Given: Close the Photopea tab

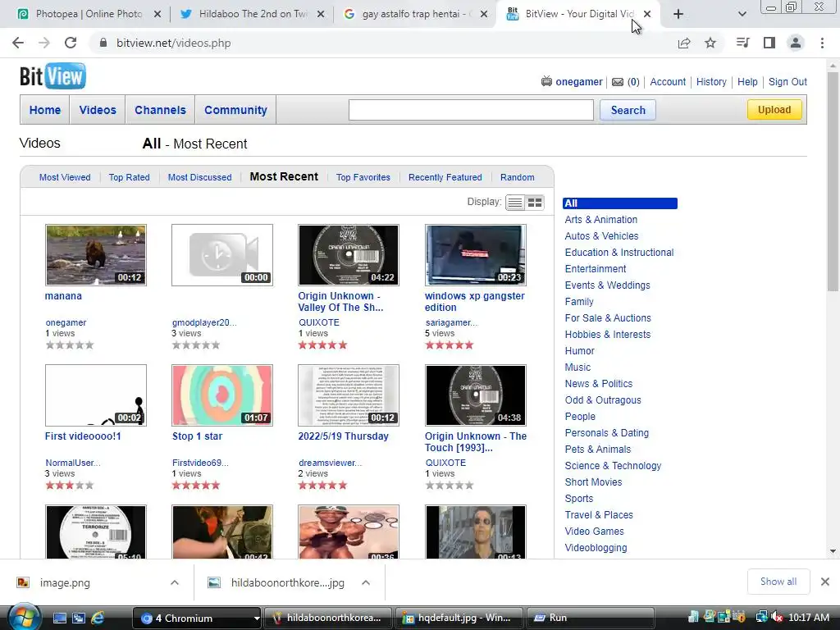Looking at the screenshot, I should tap(157, 14).
